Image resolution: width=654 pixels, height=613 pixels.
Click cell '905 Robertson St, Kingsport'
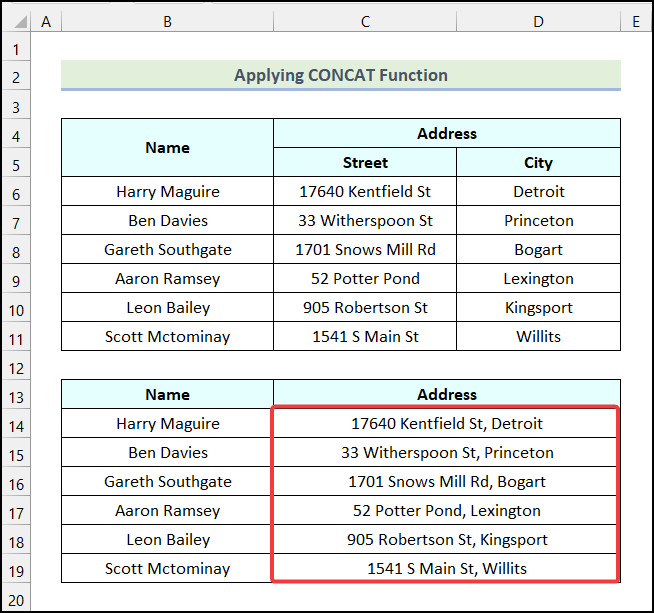coord(447,539)
